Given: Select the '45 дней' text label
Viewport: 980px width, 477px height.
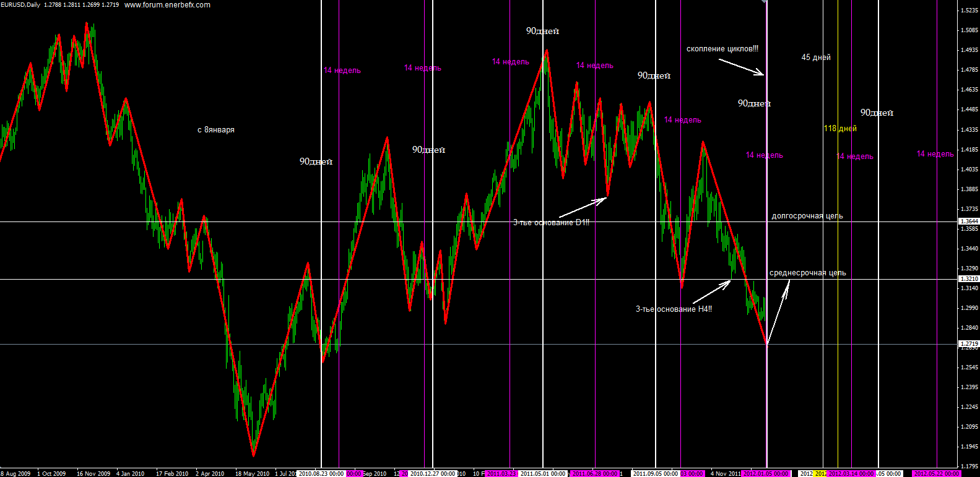Looking at the screenshot, I should point(816,58).
